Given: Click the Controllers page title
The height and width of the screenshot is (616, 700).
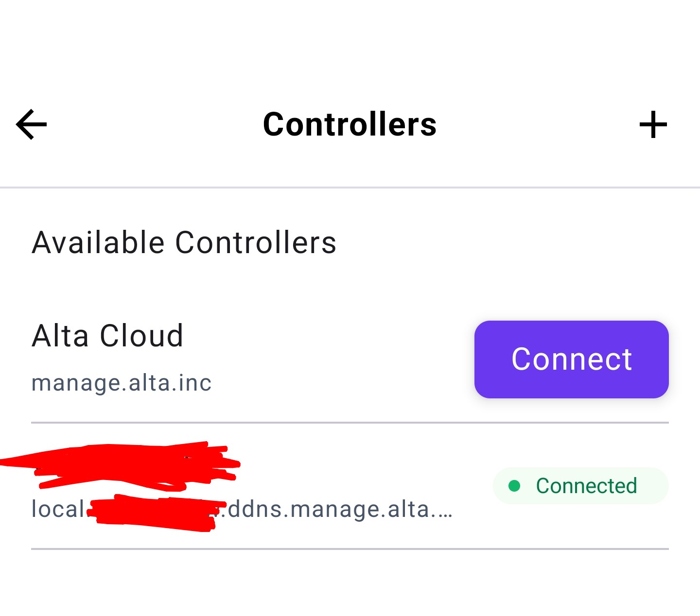Looking at the screenshot, I should tap(350, 124).
